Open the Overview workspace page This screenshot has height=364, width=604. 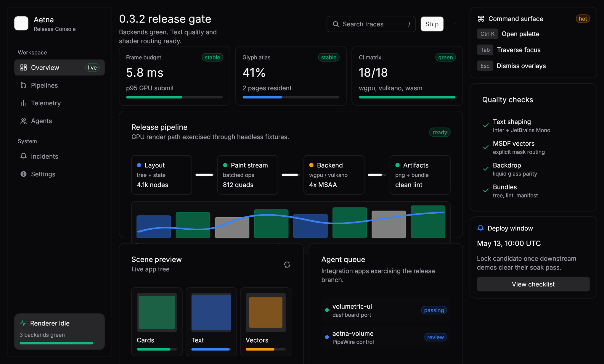[60, 67]
